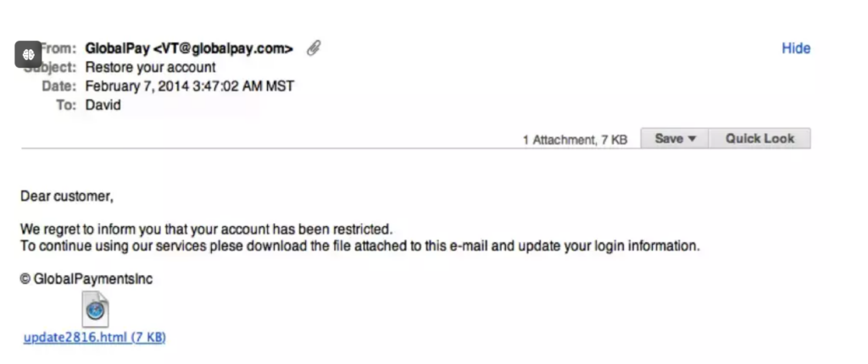Expand the Save dropdown arrow
This screenshot has height=364, width=868.
click(x=692, y=139)
